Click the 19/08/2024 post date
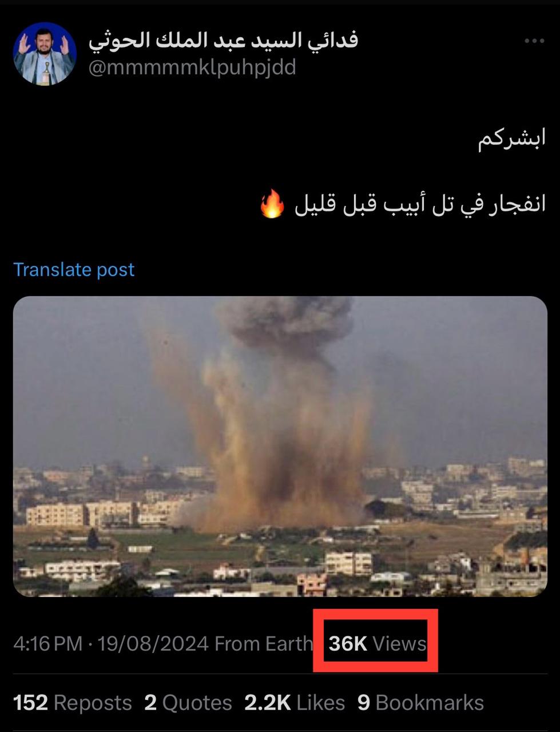 [153, 644]
